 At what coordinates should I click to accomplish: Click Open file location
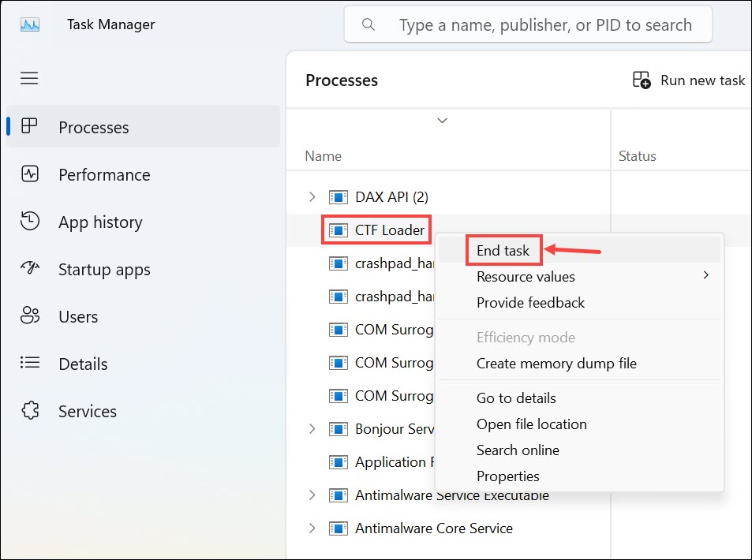click(531, 424)
